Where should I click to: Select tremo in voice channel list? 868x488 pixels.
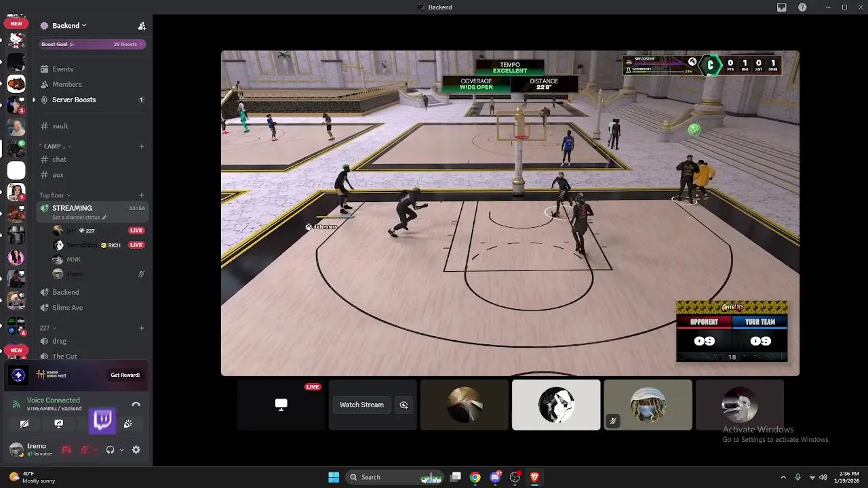(98, 274)
